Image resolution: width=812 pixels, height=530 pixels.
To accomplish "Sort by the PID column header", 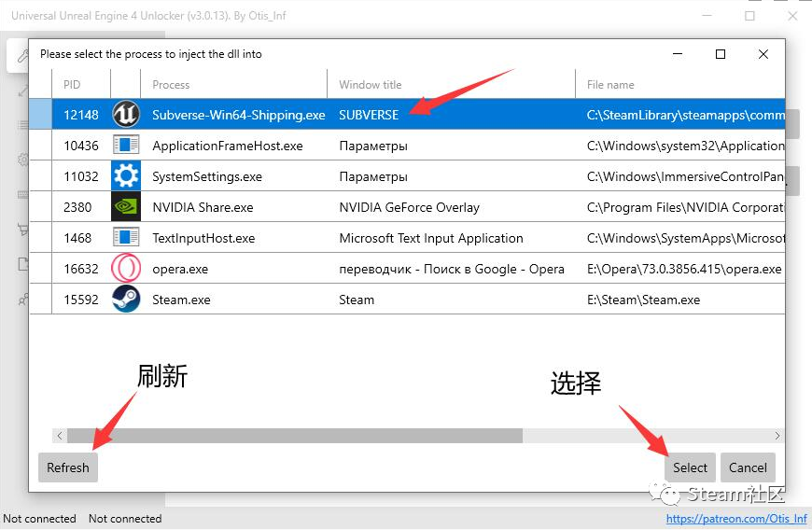I will (x=72, y=84).
